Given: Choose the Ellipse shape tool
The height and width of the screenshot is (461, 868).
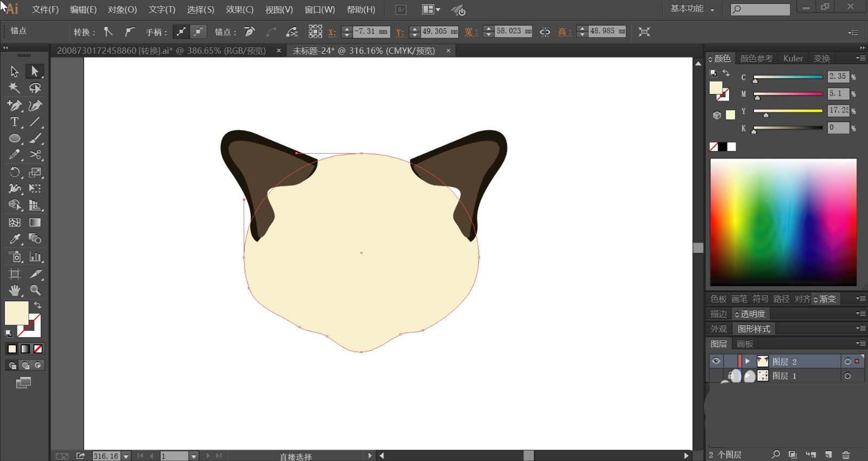Looking at the screenshot, I should click(x=15, y=139).
